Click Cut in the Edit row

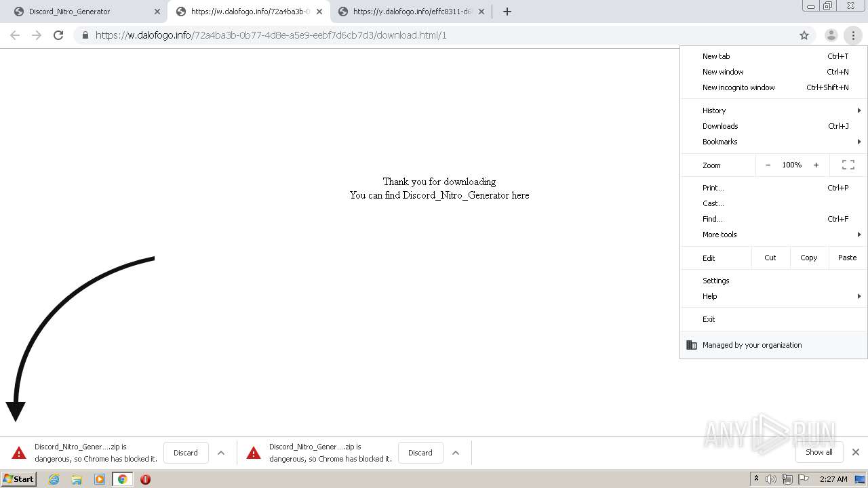[x=770, y=258]
